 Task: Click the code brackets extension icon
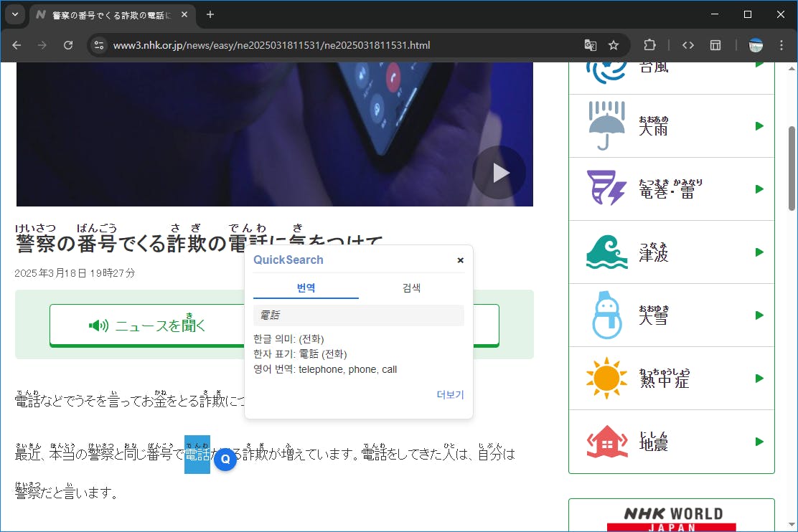688,45
